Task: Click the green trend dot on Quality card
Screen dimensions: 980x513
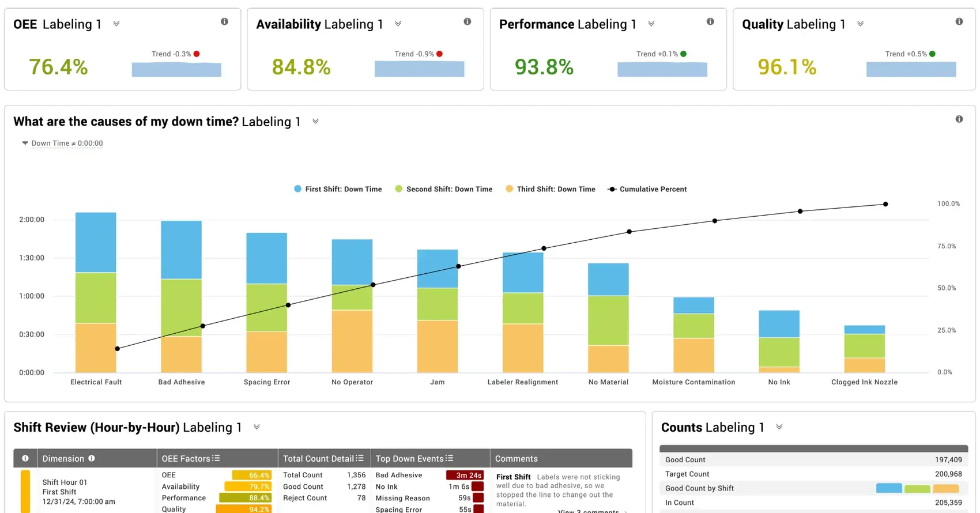Action: point(932,54)
